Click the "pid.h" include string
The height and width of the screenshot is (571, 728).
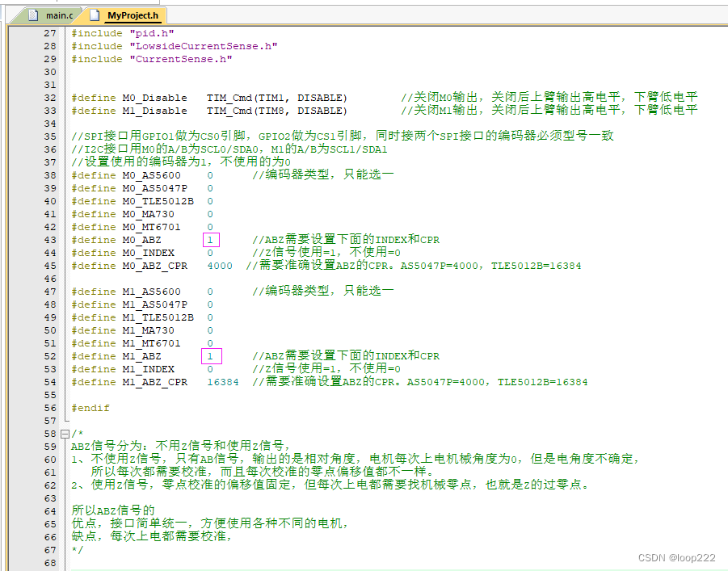point(152,33)
